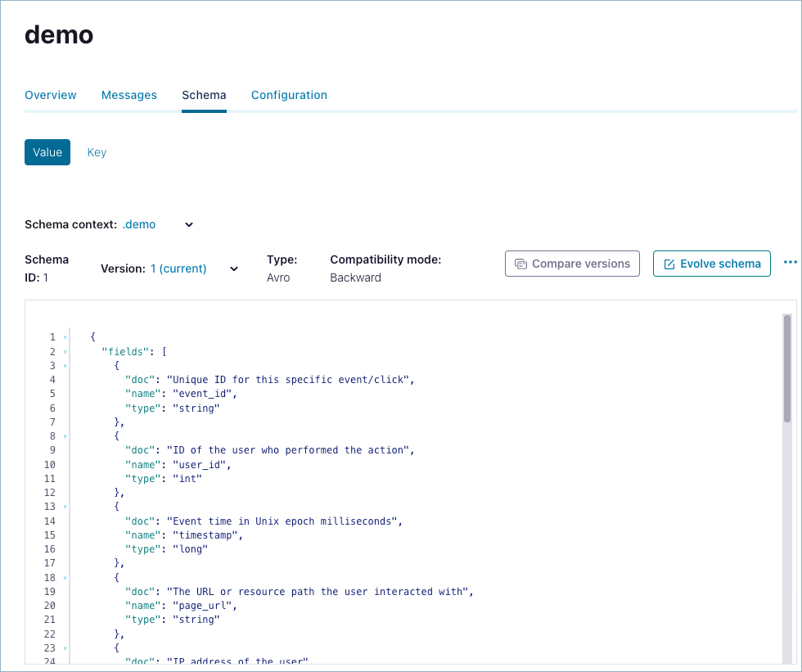Open the more options ellipsis menu
The width and height of the screenshot is (802, 672).
coord(790,263)
